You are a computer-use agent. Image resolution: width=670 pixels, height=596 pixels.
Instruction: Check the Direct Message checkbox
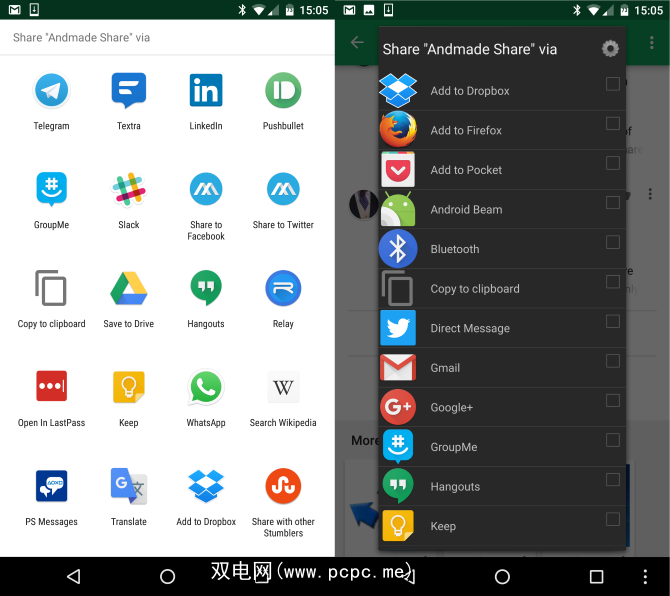coord(613,321)
